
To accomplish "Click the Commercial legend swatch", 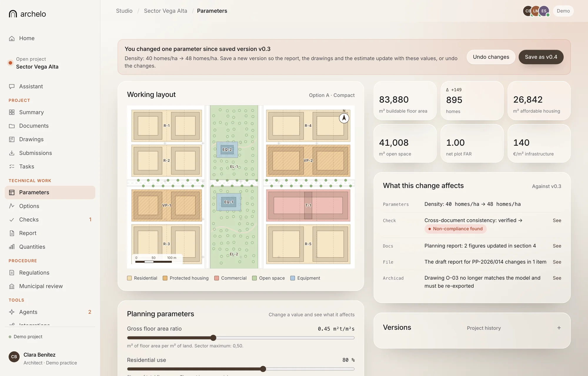I will [x=217, y=278].
